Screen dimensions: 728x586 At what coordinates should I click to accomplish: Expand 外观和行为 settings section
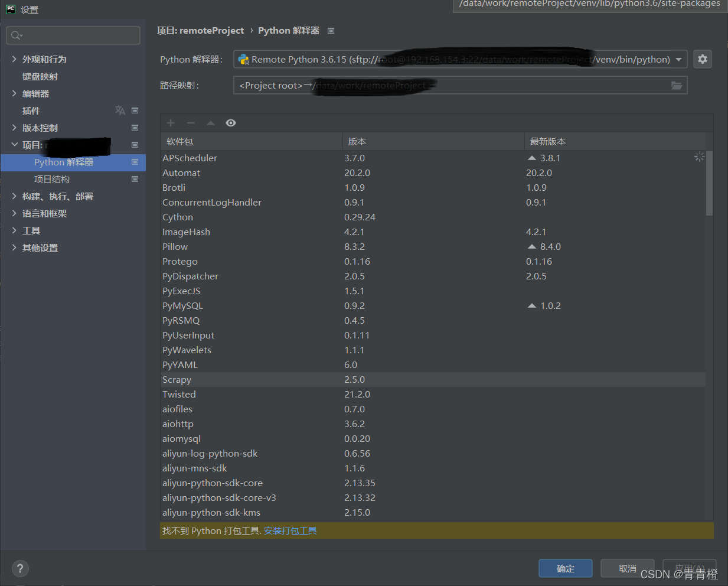pyautogui.click(x=14, y=59)
